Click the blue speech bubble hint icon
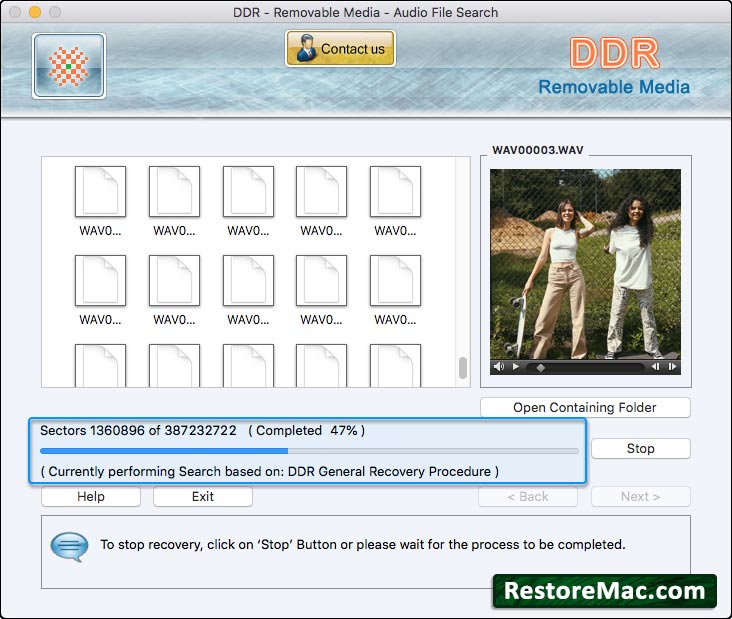Image resolution: width=732 pixels, height=619 pixels. point(69,547)
